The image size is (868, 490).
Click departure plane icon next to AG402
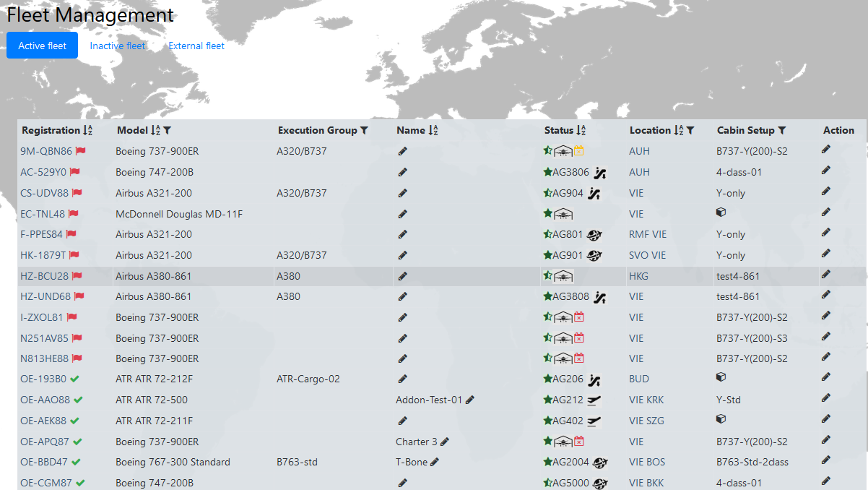point(594,421)
